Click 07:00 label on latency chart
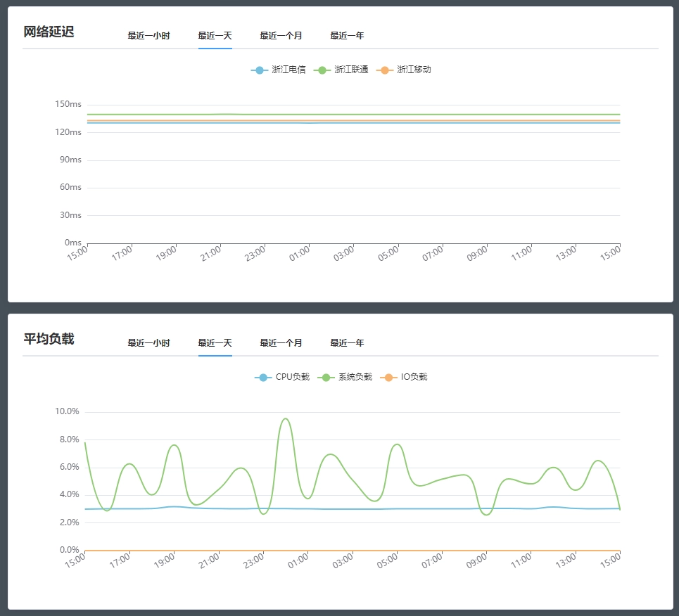The width and height of the screenshot is (679, 616). coord(433,254)
